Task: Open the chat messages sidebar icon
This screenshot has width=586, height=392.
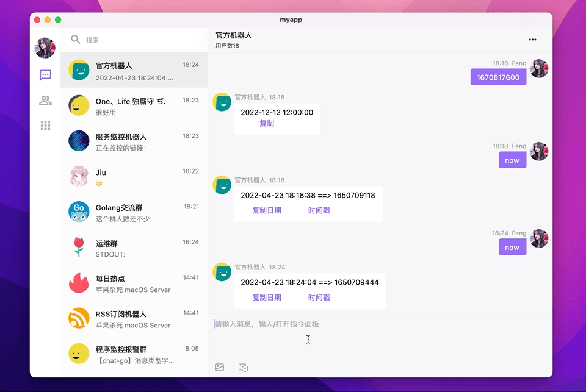Action: pyautogui.click(x=45, y=75)
